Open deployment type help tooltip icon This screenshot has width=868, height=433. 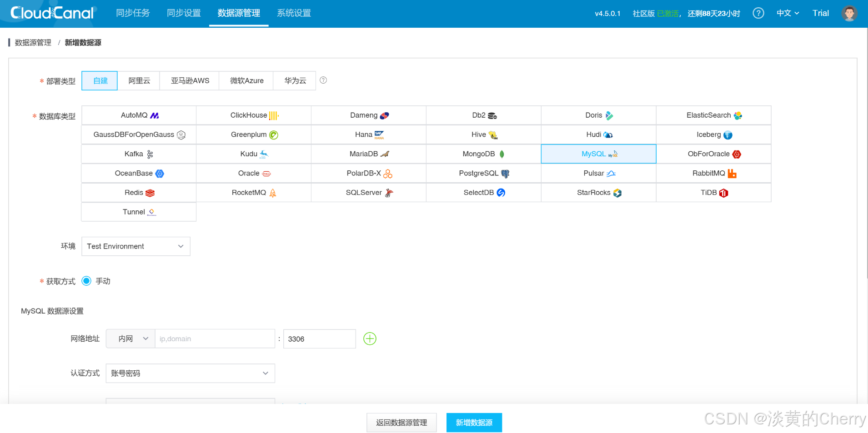(323, 80)
